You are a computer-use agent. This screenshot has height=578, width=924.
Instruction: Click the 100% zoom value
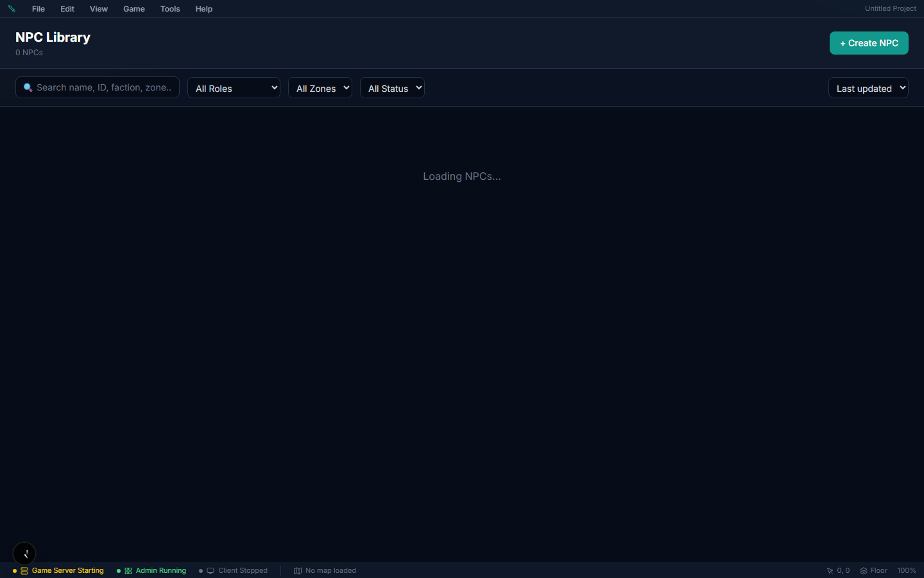click(x=907, y=570)
